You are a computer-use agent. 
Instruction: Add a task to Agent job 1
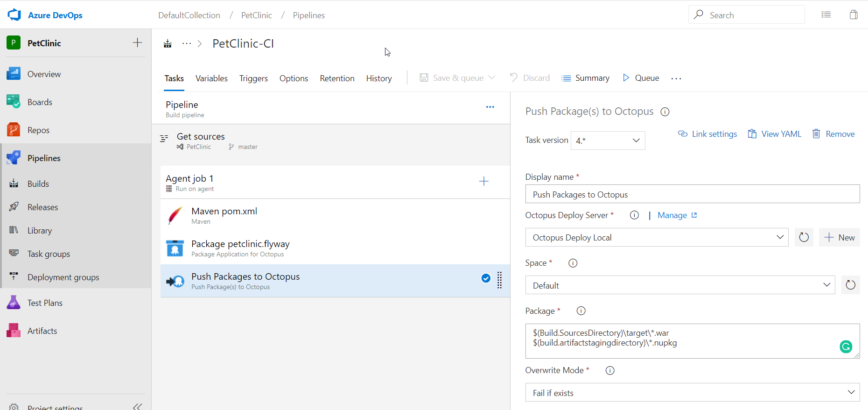click(484, 181)
